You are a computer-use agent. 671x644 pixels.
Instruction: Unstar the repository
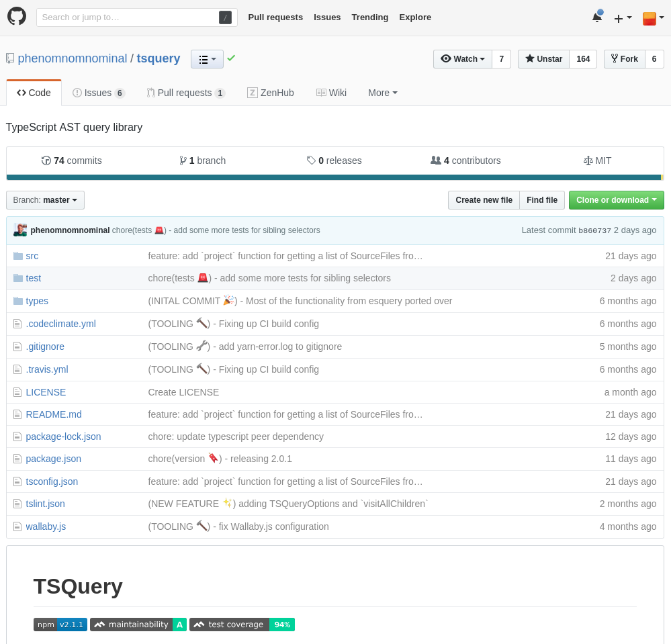click(x=543, y=59)
